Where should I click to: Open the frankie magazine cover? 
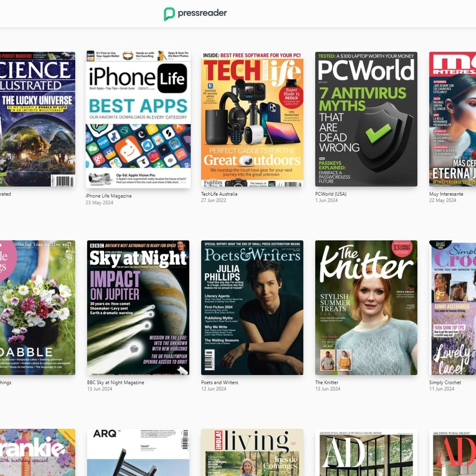click(38, 452)
